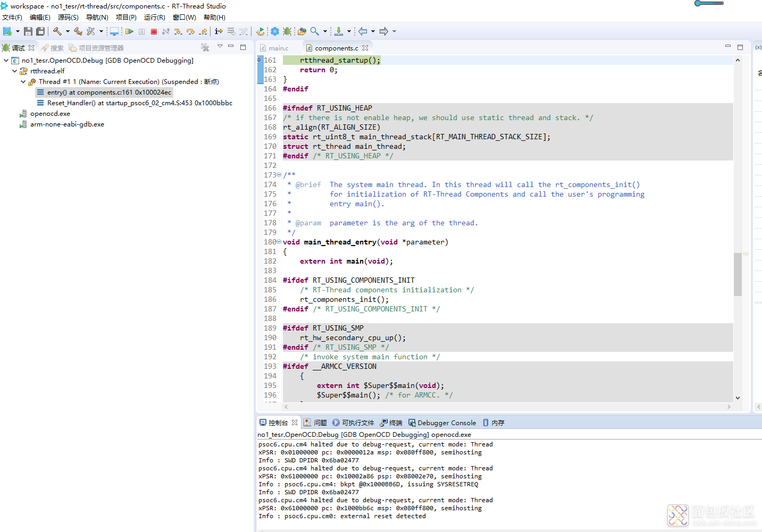Switch to 终端 tab
The width and height of the screenshot is (762, 532).
391,423
